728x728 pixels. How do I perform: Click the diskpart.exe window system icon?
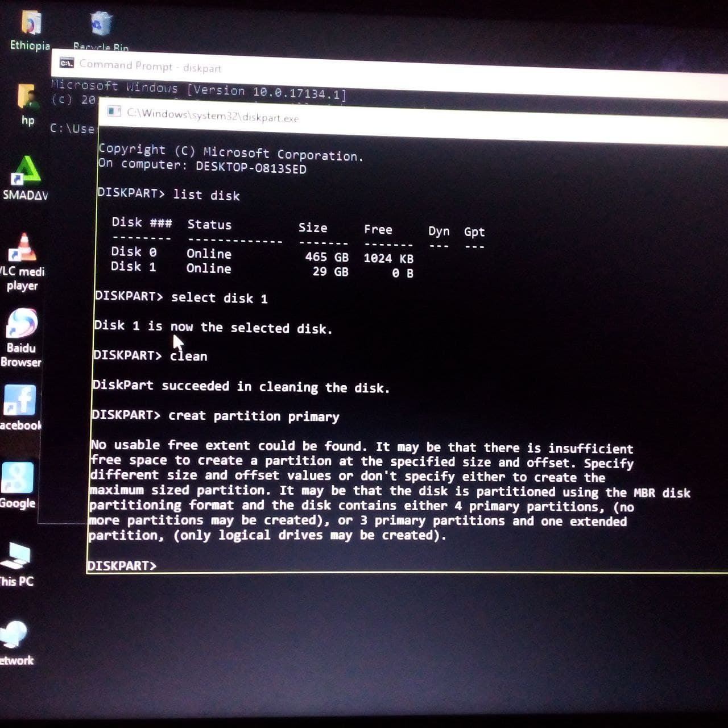114,111
